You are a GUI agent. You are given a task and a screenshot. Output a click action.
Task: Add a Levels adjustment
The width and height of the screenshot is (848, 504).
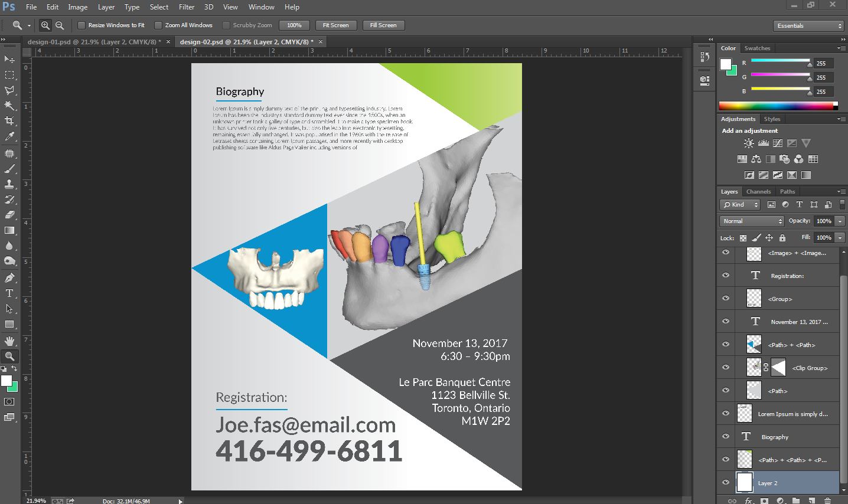coord(763,143)
